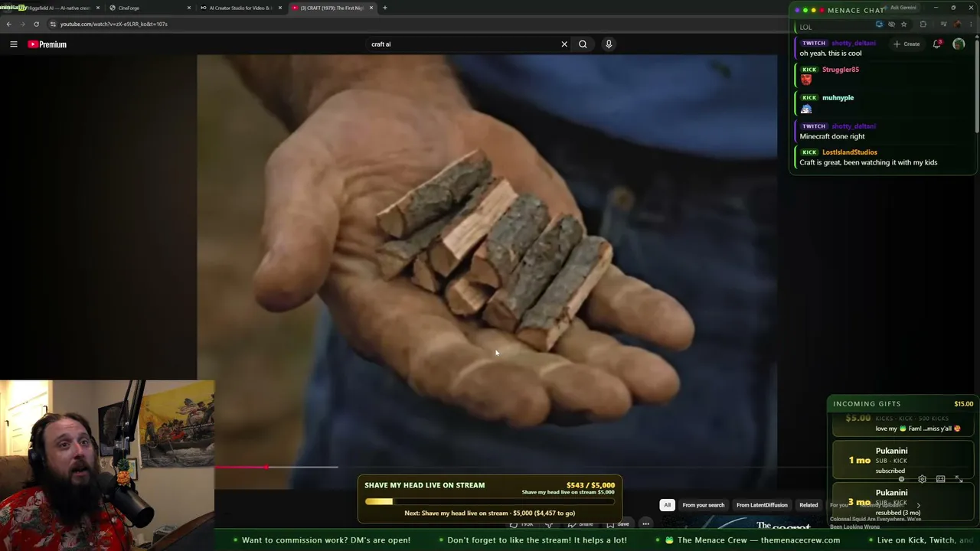Close the AI Creator Studio tab

pos(280,8)
